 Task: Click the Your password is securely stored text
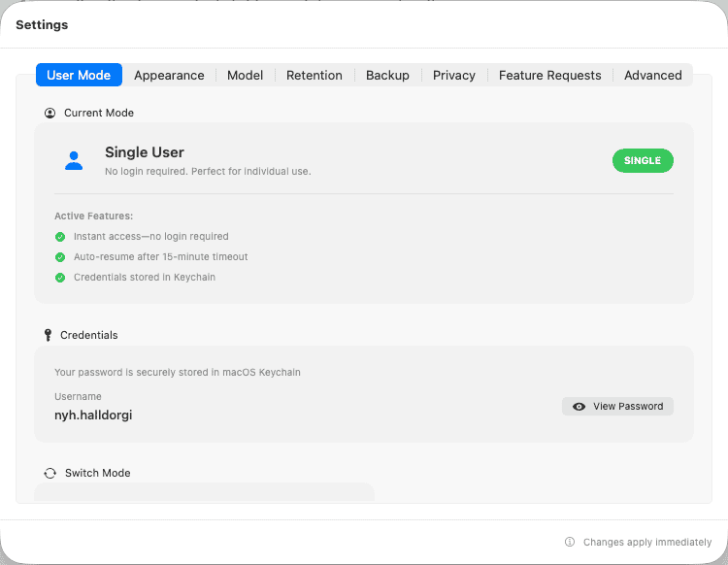(178, 373)
